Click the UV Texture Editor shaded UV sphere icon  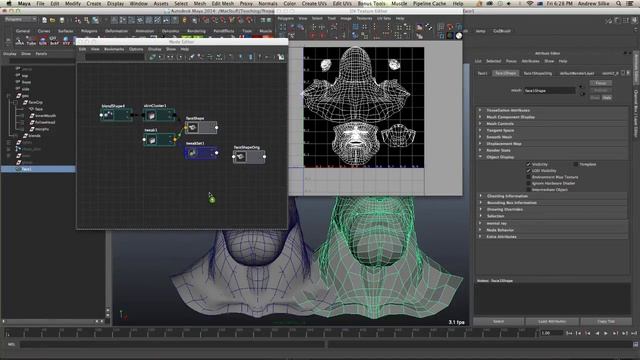click(x=459, y=36)
